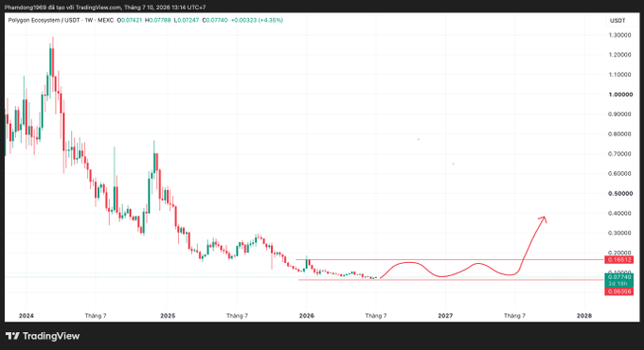This screenshot has height=350, width=644.
Task: Click the Tháng 7 label between 2024 and 2025
Action: pyautogui.click(x=96, y=316)
